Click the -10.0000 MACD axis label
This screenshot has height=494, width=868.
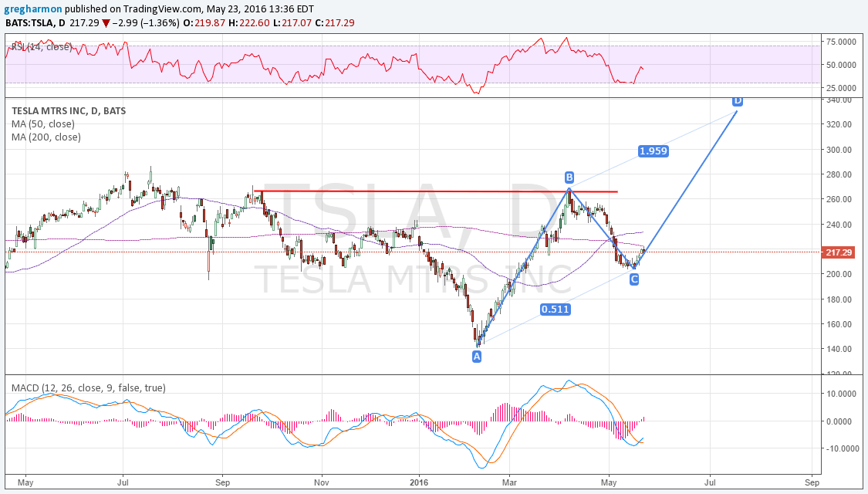pyautogui.click(x=841, y=448)
